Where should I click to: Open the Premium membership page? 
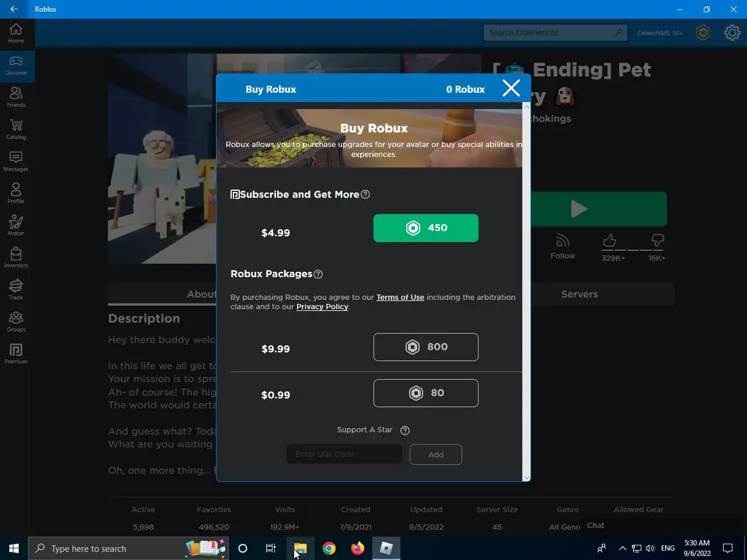[x=16, y=354]
